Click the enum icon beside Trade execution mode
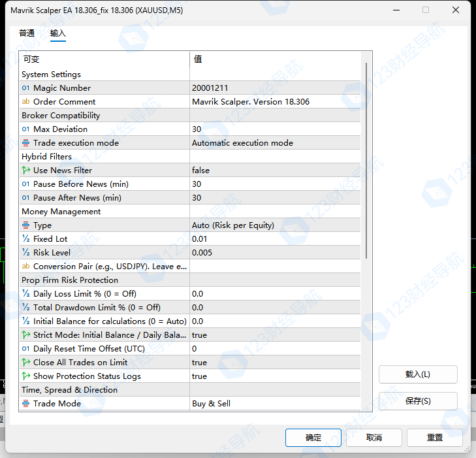The width and height of the screenshot is (476, 458). [26, 142]
